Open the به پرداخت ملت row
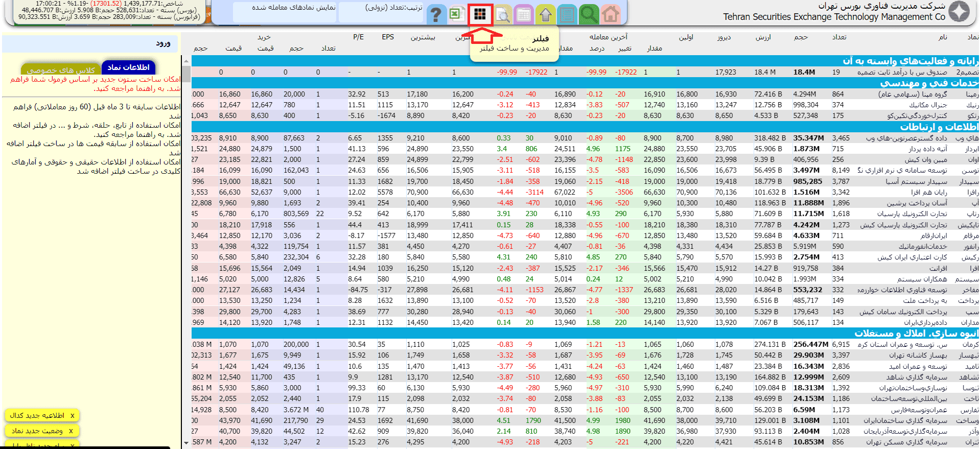 585,300
